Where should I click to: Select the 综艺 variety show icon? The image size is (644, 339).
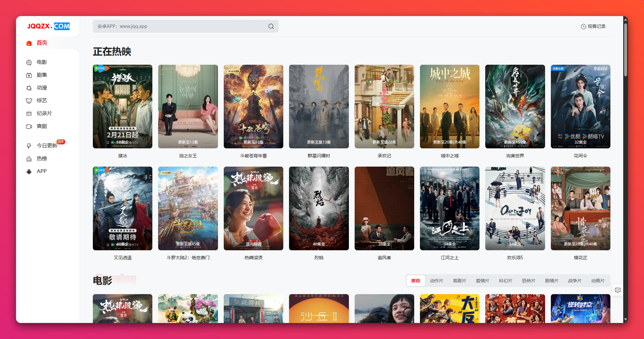29,101
